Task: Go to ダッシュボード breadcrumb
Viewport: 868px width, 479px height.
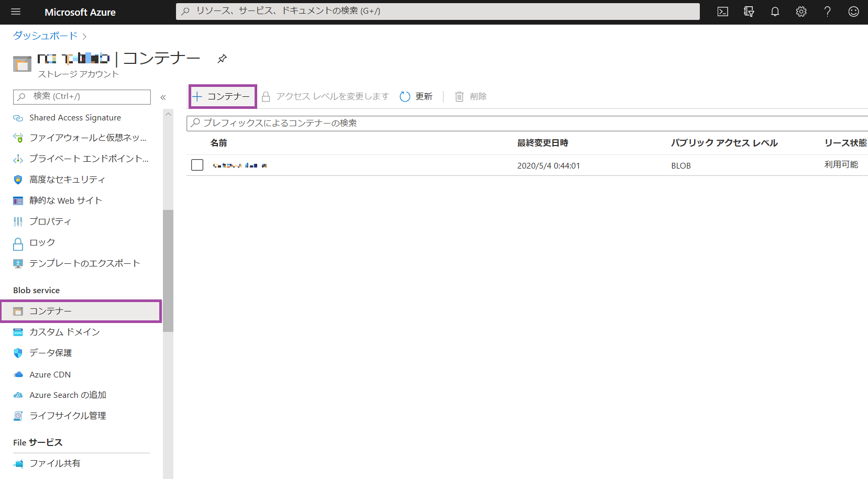Action: (45, 36)
